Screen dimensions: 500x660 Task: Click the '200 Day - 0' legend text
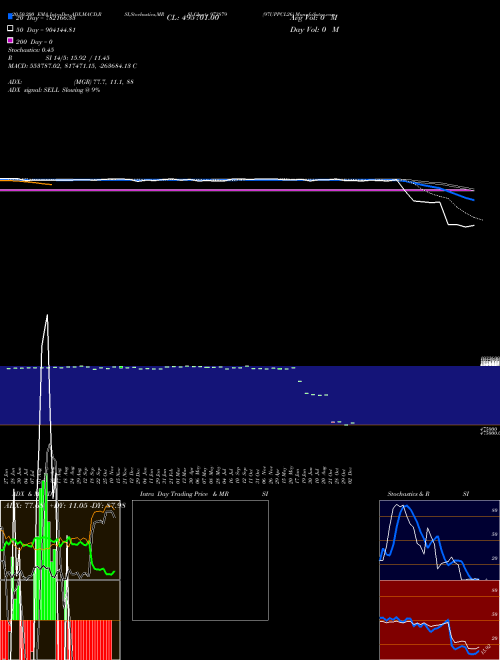[34, 42]
